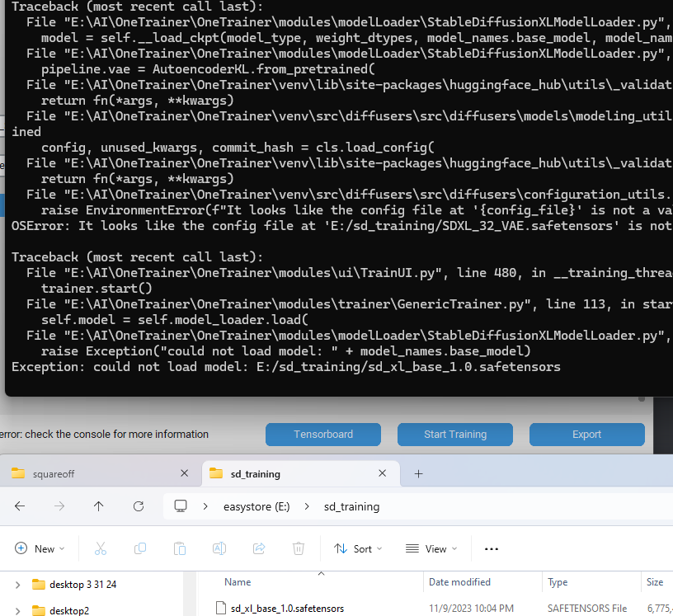The height and width of the screenshot is (616, 673).
Task: Open the See more ellipsis menu
Action: (492, 548)
